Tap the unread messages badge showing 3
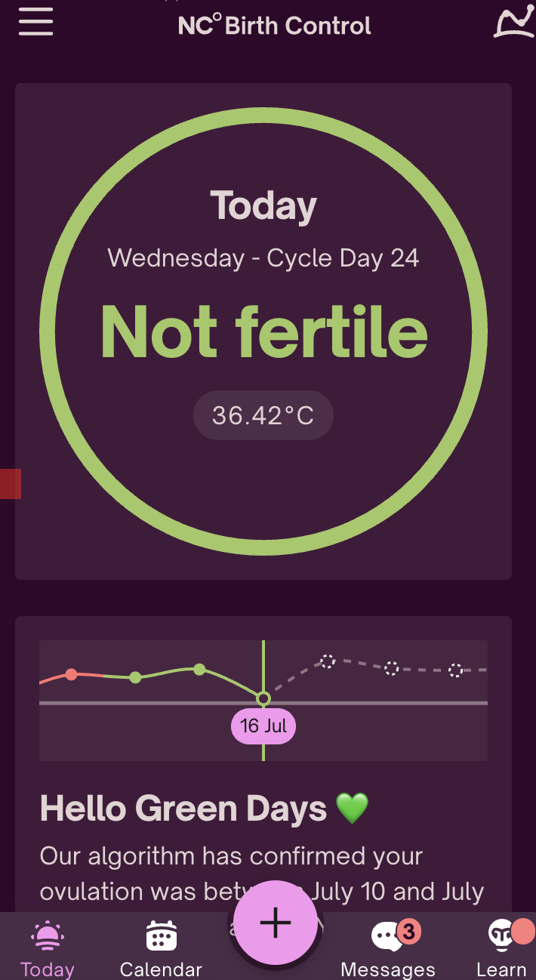 (x=408, y=932)
